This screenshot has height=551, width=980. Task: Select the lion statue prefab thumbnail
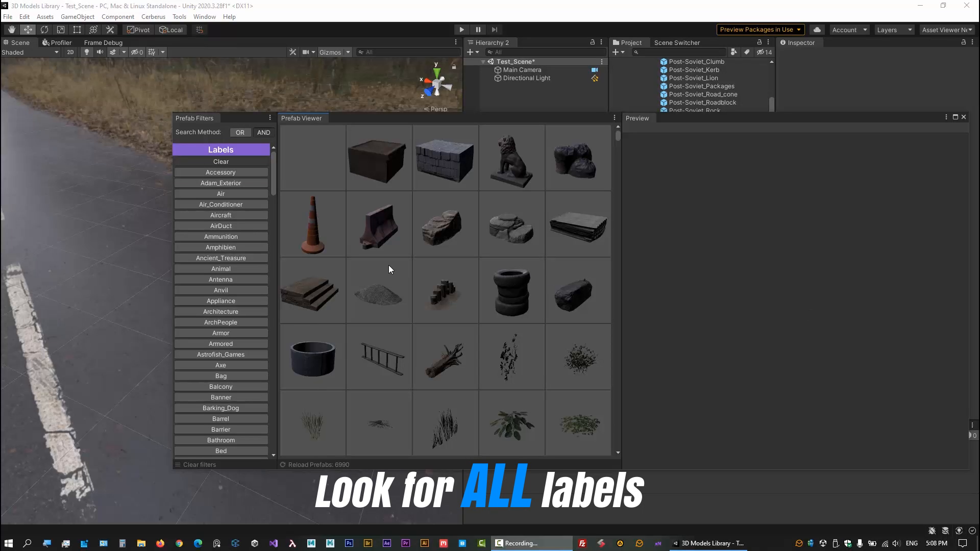(x=512, y=158)
